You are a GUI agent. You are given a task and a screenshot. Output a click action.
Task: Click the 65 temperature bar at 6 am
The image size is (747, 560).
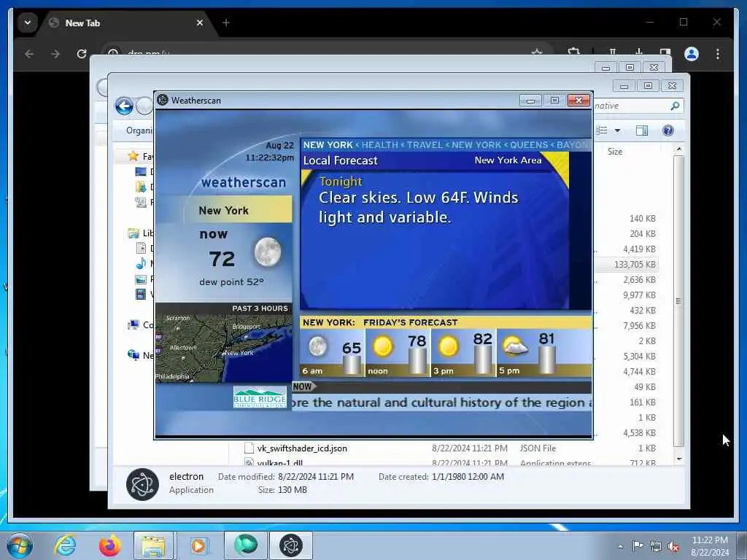[x=352, y=365]
